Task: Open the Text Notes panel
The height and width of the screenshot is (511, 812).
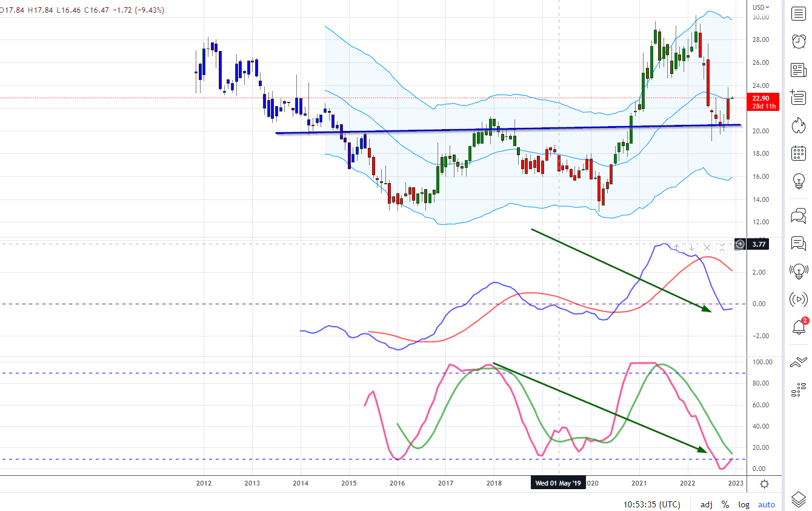Action: pyautogui.click(x=798, y=97)
